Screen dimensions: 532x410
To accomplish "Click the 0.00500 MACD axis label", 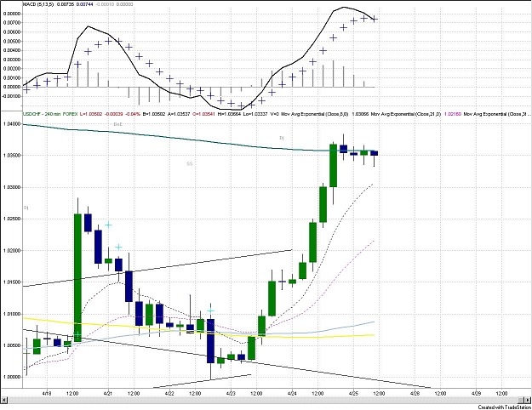I will 12,42.
